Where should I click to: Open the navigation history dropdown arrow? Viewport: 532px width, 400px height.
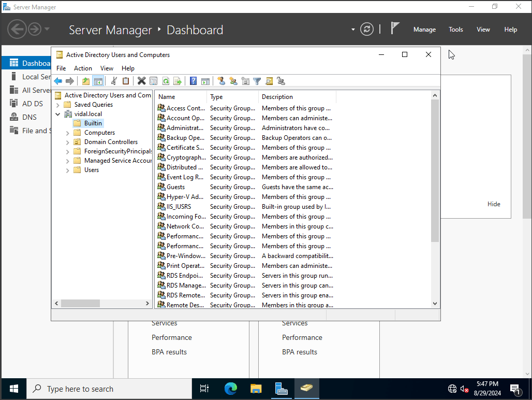[x=47, y=29]
